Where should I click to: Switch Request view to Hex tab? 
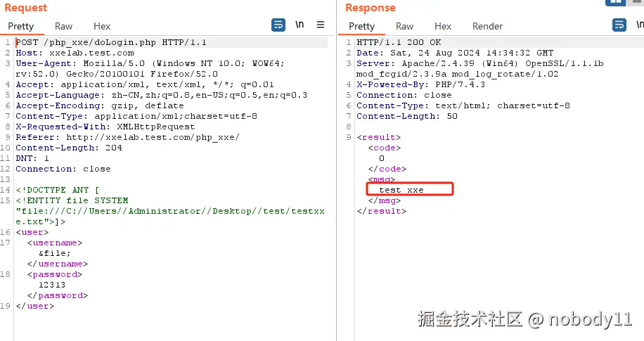[102, 26]
